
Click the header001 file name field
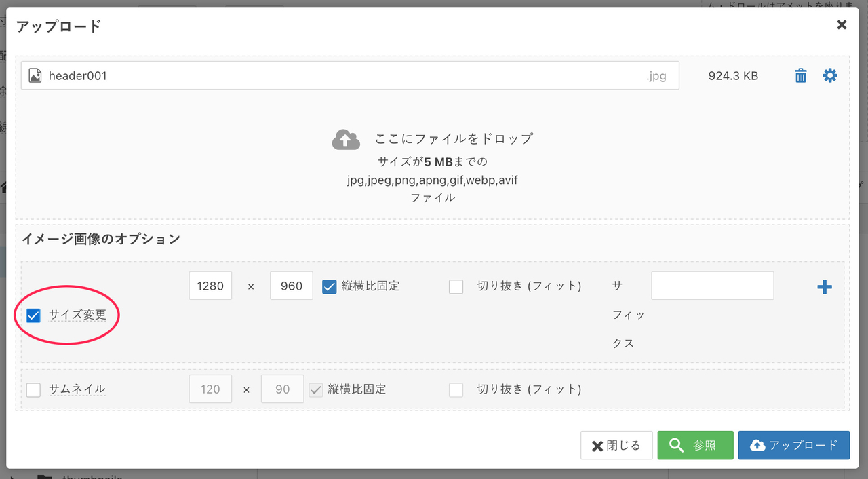[x=339, y=76]
